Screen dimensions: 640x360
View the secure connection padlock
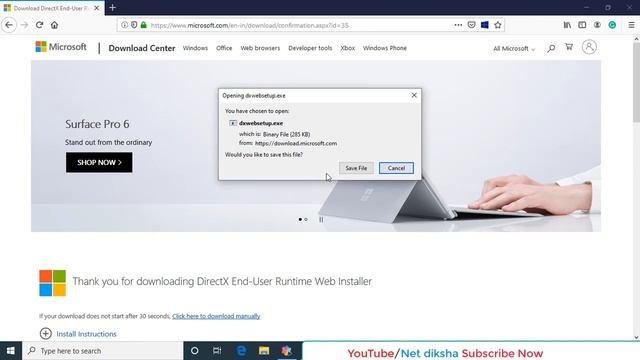(x=143, y=25)
